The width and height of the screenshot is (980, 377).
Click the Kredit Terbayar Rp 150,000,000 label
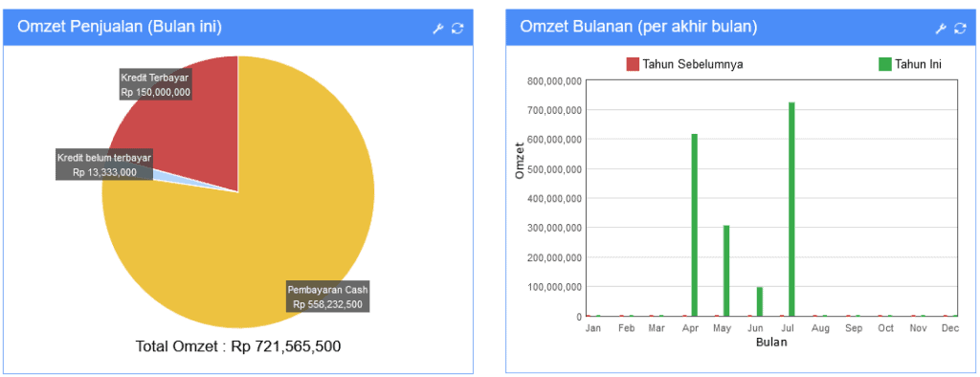coord(154,86)
